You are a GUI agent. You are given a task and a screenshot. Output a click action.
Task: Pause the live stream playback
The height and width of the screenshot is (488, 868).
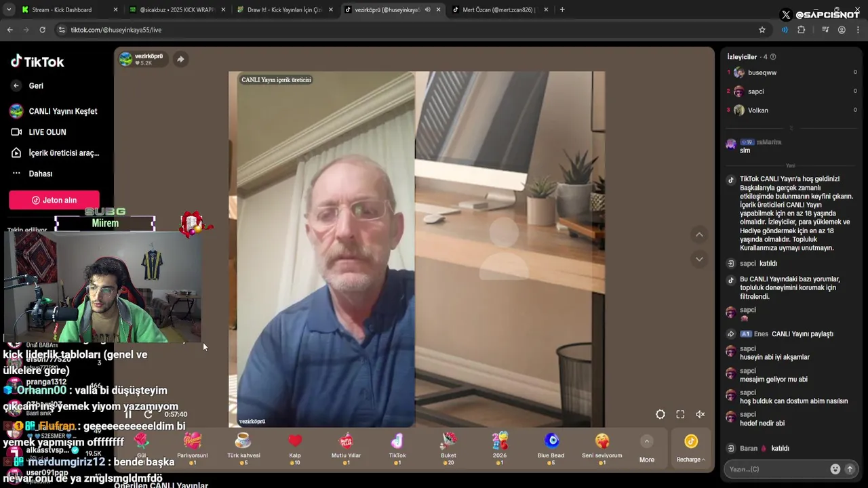coord(128,414)
